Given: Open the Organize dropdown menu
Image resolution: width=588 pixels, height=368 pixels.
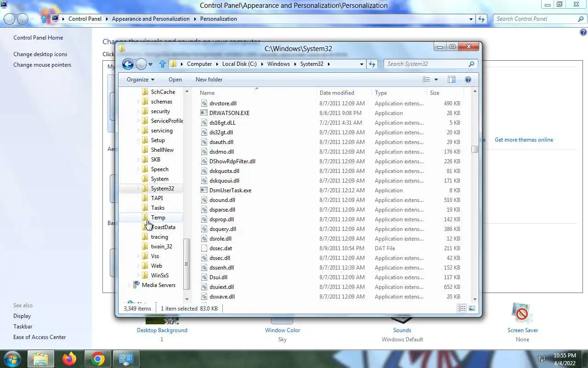Looking at the screenshot, I should click(x=141, y=80).
